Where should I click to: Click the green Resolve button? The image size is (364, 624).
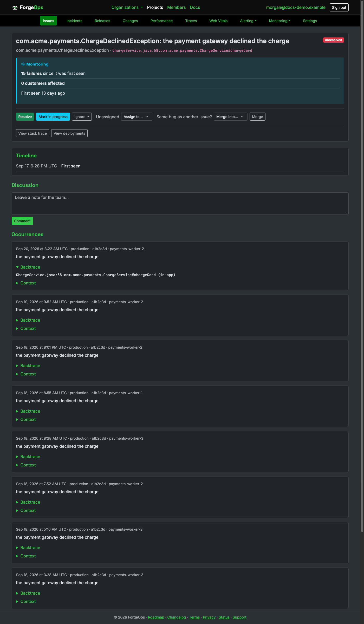(25, 117)
